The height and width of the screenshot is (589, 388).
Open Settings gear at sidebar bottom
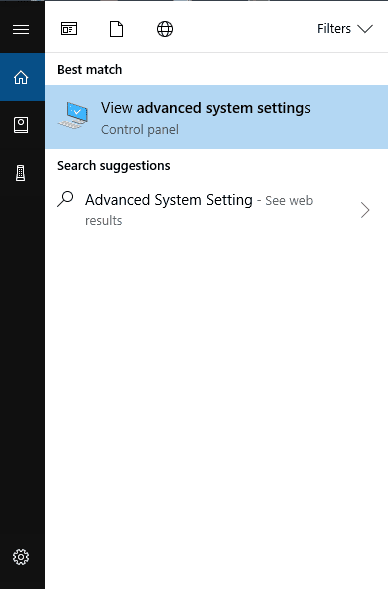[x=21, y=557]
